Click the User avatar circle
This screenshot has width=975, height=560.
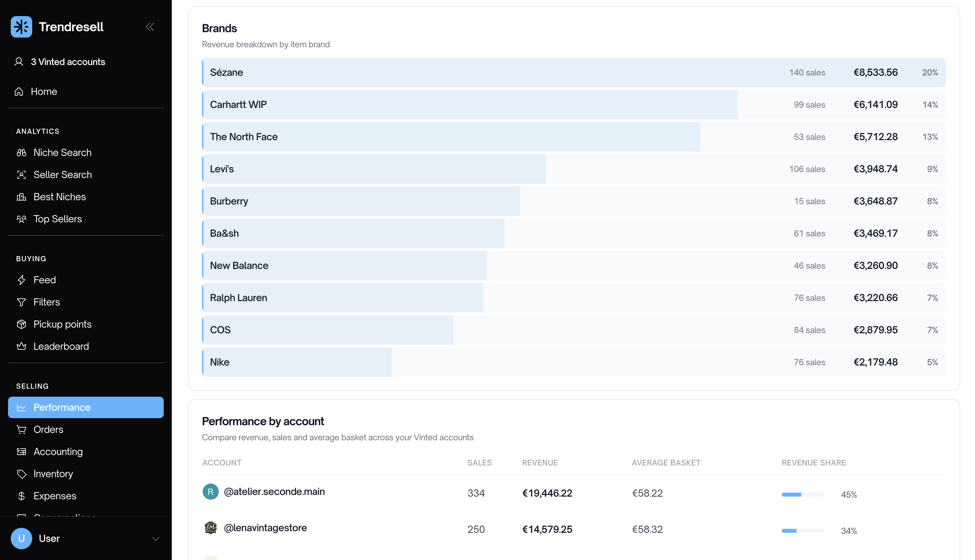point(21,539)
